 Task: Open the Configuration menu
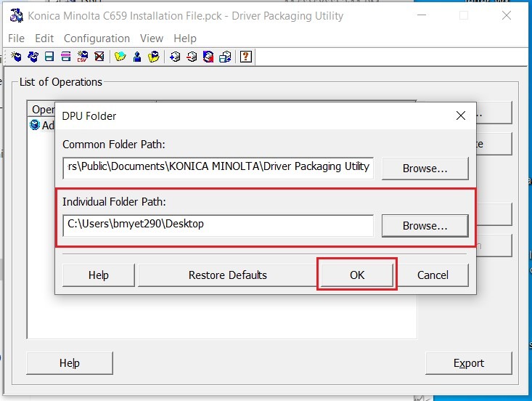(x=97, y=39)
